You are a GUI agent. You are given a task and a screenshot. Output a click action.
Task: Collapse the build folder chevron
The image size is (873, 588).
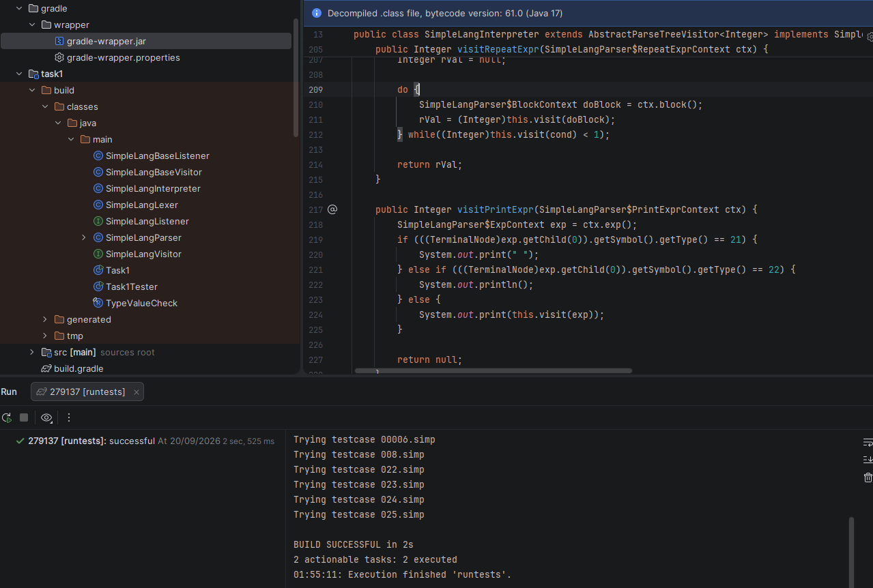click(32, 90)
